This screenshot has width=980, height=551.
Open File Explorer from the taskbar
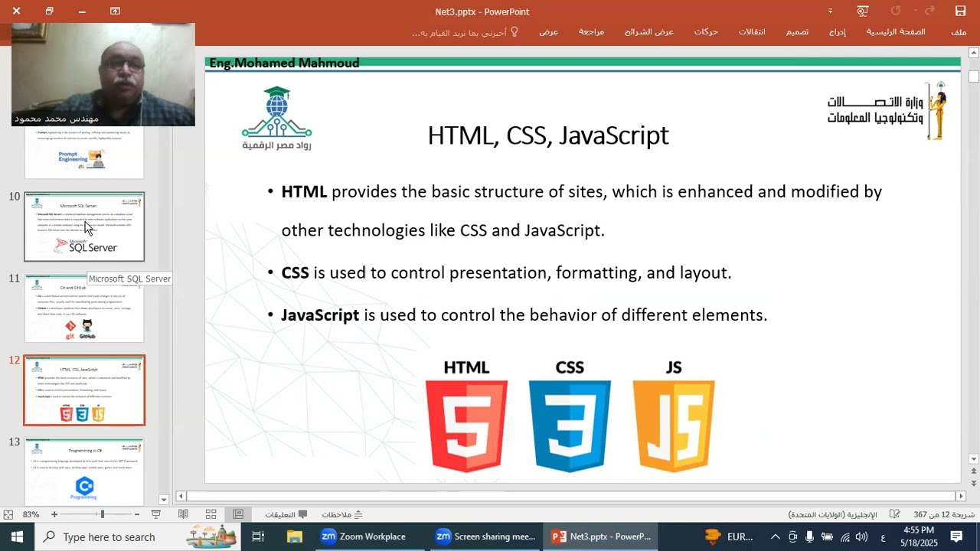point(294,536)
